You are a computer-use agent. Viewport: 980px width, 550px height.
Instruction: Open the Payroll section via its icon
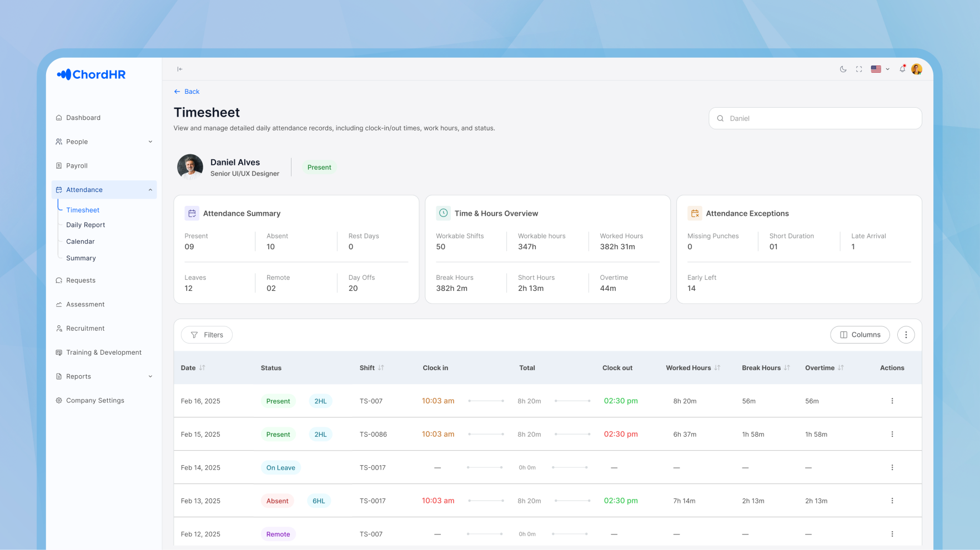pos(59,165)
